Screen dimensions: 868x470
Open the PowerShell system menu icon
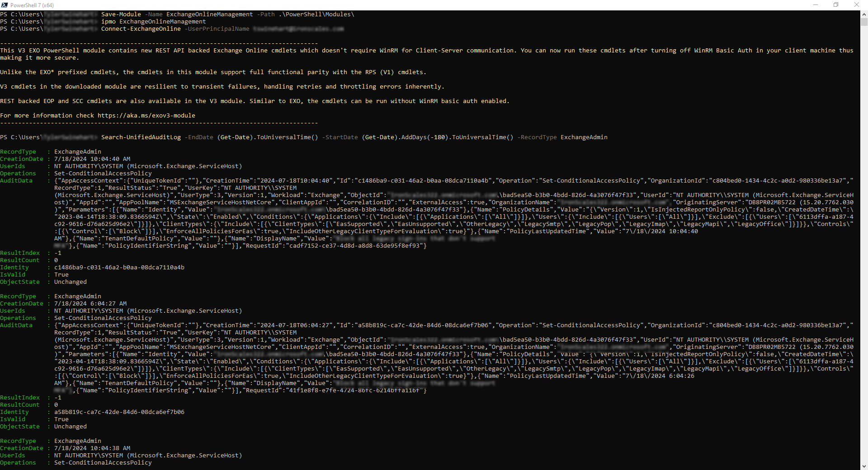coord(5,5)
